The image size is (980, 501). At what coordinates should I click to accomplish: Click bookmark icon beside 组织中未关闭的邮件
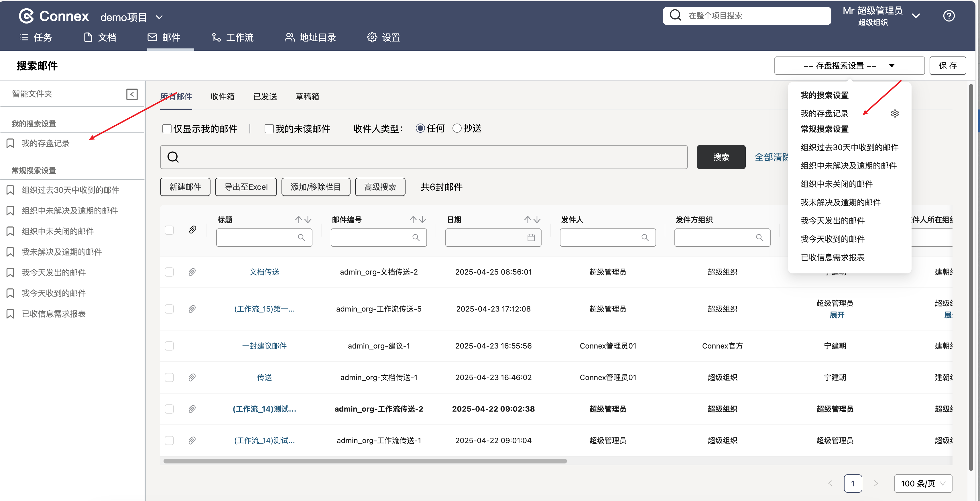coord(11,231)
